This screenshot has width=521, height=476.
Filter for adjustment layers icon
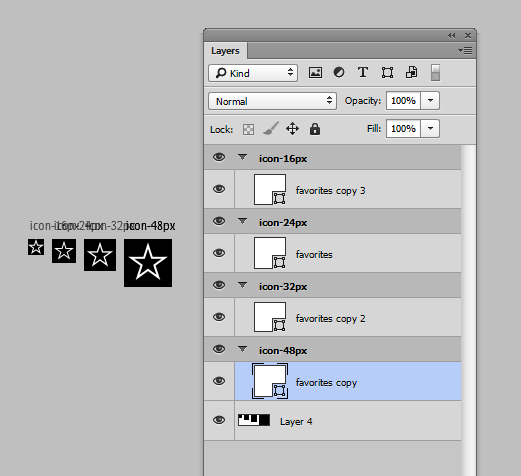339,72
